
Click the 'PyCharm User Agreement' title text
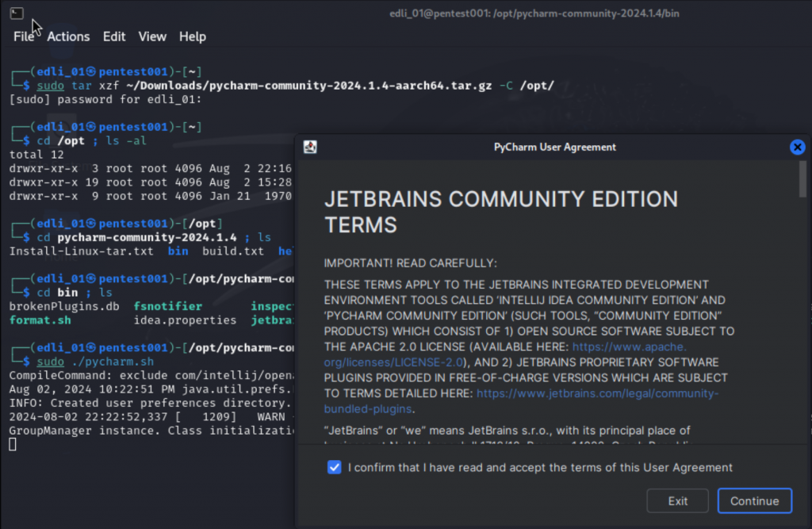pos(554,148)
